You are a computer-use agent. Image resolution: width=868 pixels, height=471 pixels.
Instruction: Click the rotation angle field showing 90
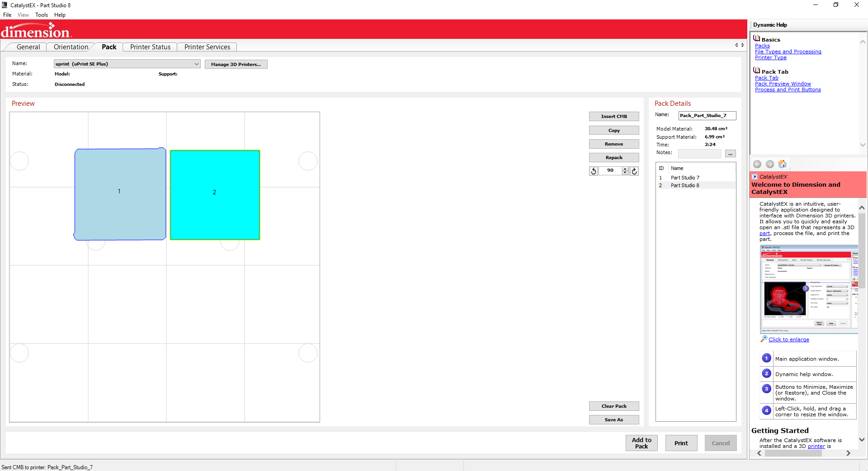click(x=610, y=171)
